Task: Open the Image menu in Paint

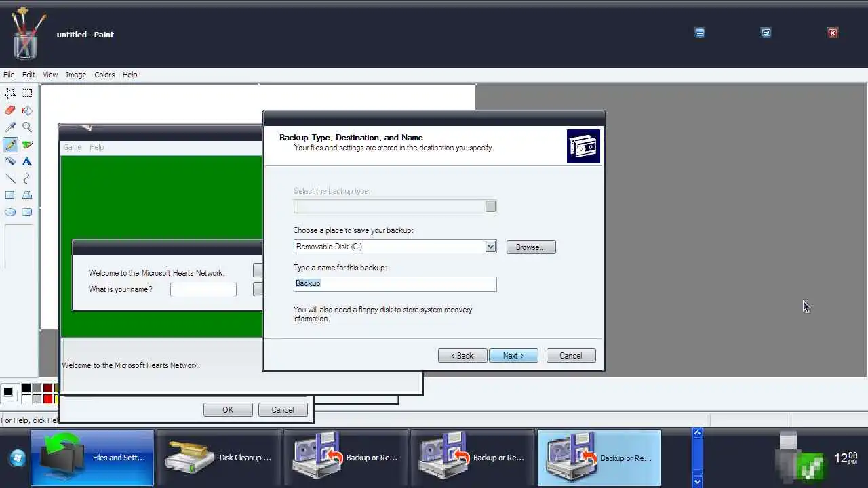Action: pyautogui.click(x=76, y=75)
